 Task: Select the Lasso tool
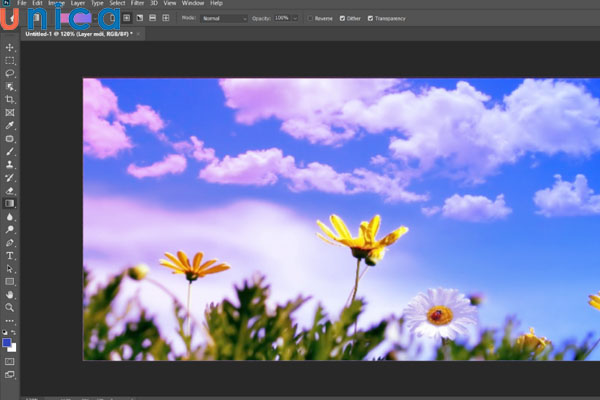point(10,74)
